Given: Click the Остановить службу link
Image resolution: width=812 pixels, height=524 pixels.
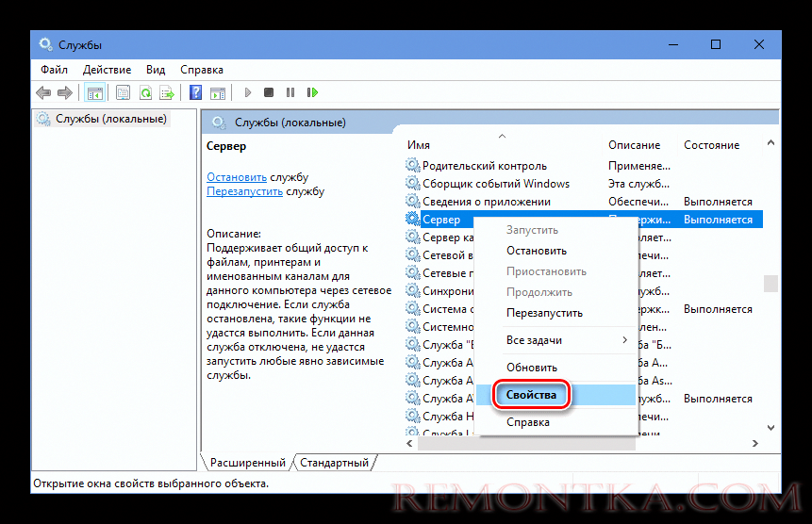Looking at the screenshot, I should (237, 177).
